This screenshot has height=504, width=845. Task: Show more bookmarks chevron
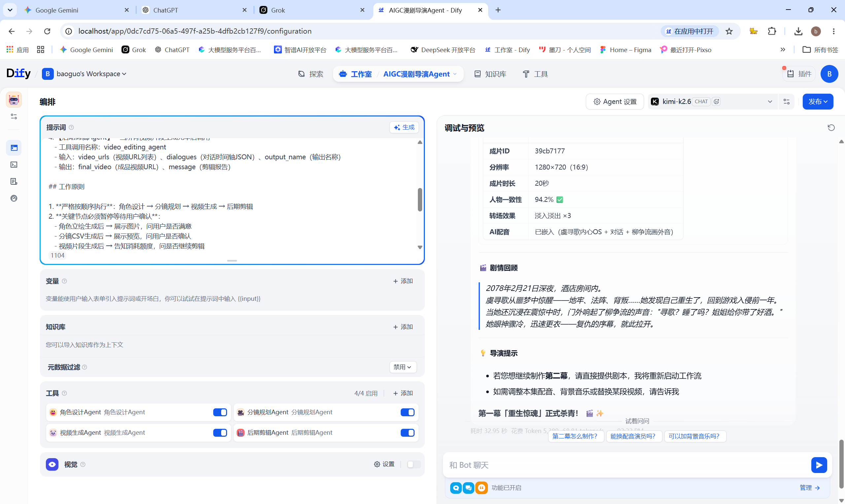point(783,49)
